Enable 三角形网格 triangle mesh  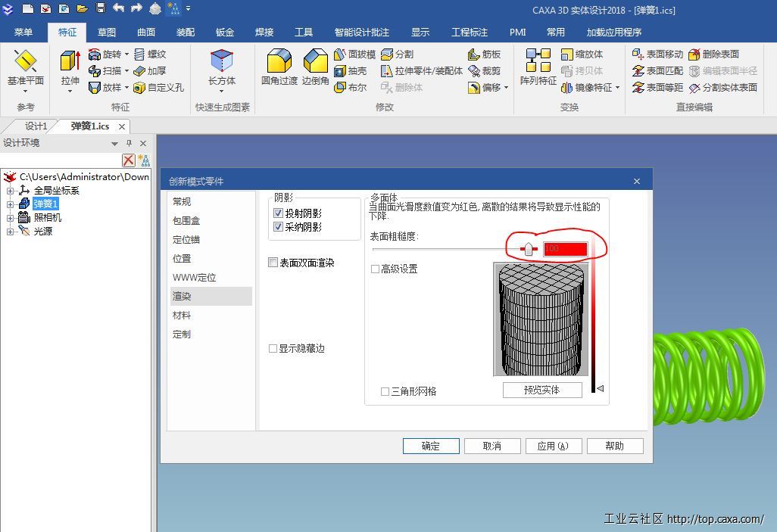385,391
